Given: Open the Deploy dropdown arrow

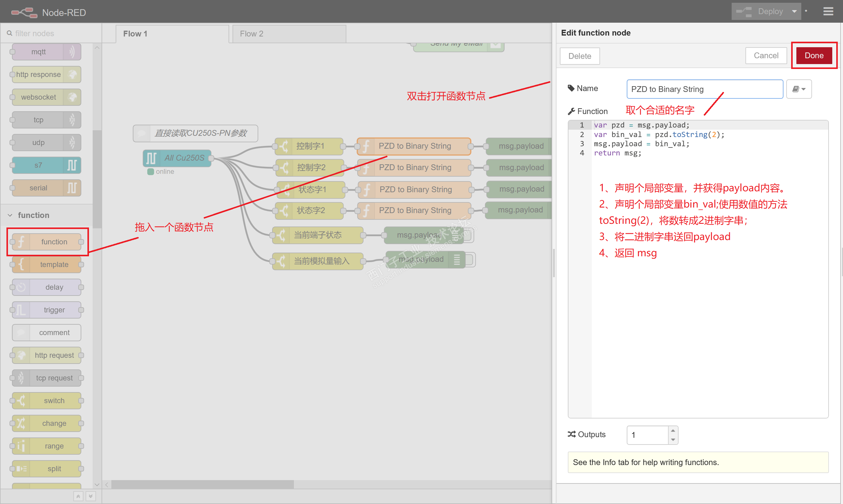Looking at the screenshot, I should [x=795, y=12].
